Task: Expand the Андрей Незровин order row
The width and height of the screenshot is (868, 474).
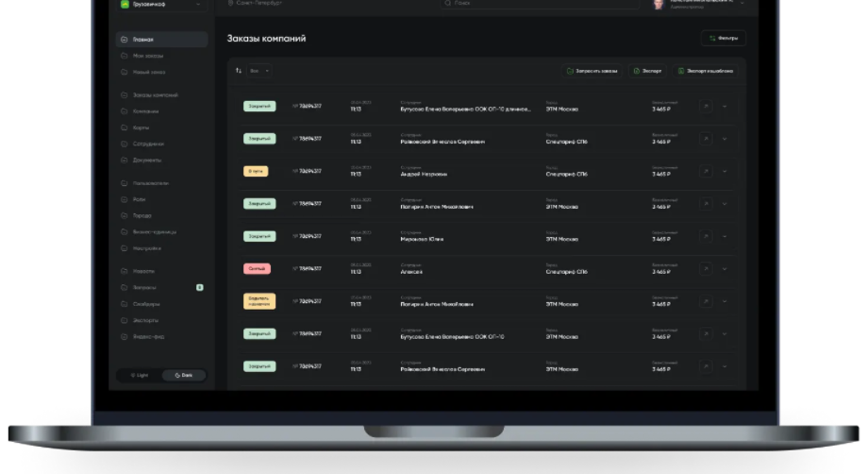Action: click(x=725, y=172)
